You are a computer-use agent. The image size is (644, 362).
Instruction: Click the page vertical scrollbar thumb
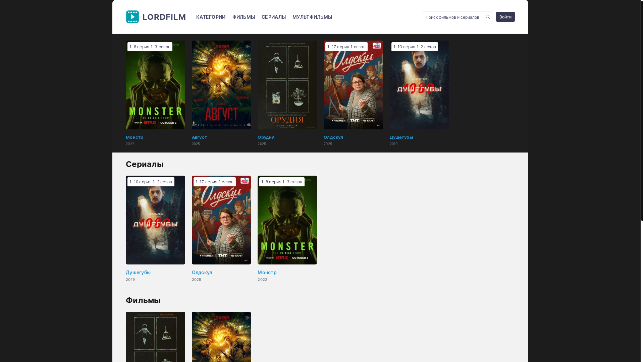point(642,111)
